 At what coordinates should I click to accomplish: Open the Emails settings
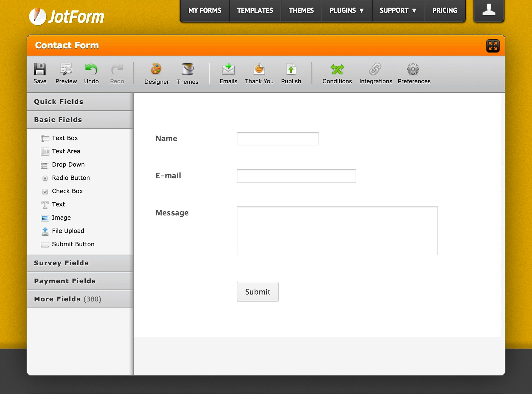coord(228,69)
